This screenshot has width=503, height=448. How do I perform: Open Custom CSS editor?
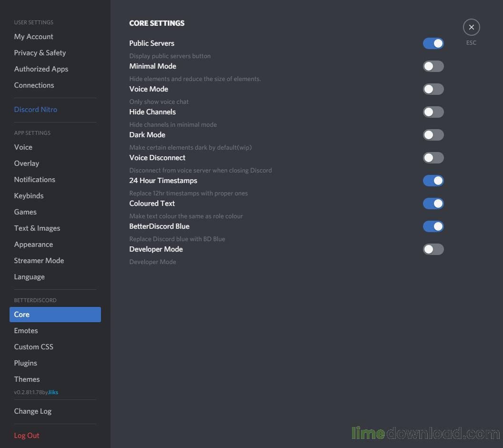coord(55,347)
